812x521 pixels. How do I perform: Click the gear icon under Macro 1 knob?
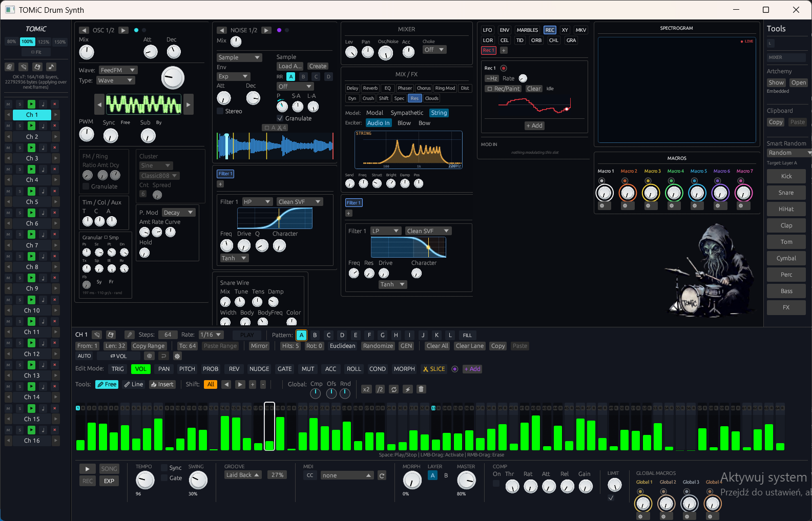click(x=602, y=206)
